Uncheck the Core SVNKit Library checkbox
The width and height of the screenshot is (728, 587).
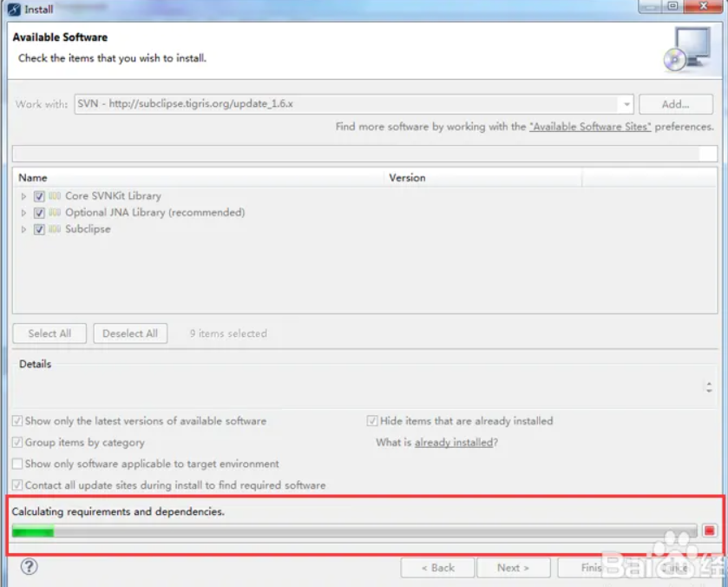point(39,196)
